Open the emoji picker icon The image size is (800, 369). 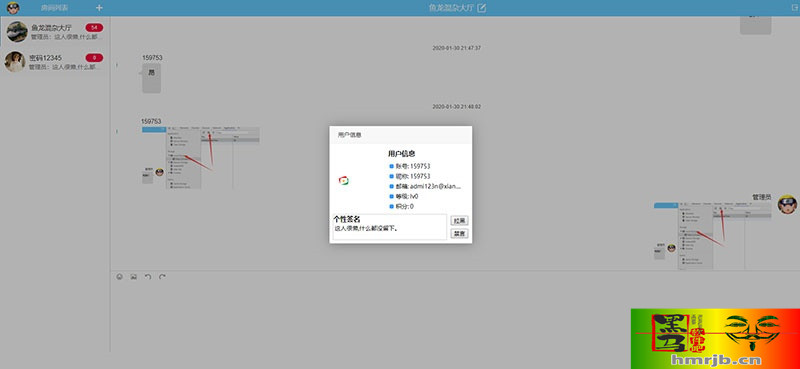(119, 277)
